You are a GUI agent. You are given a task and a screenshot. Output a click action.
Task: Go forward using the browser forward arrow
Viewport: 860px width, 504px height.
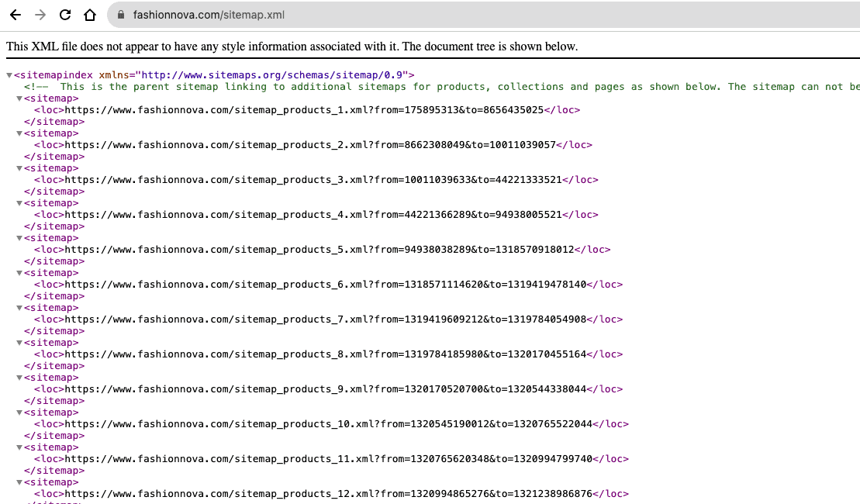40,15
